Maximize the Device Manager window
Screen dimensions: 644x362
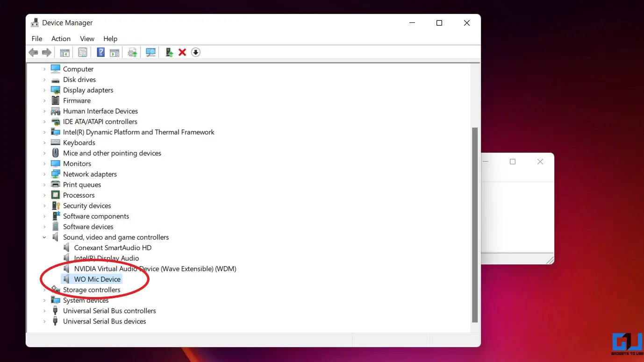click(439, 23)
